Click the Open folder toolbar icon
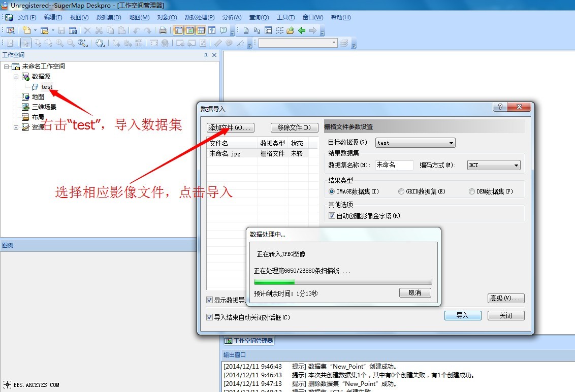The image size is (575, 392). (x=44, y=30)
